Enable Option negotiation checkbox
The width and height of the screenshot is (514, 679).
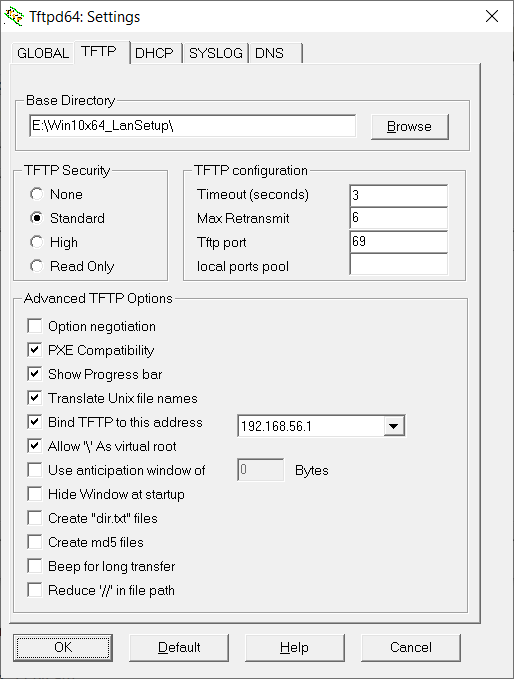tap(35, 326)
